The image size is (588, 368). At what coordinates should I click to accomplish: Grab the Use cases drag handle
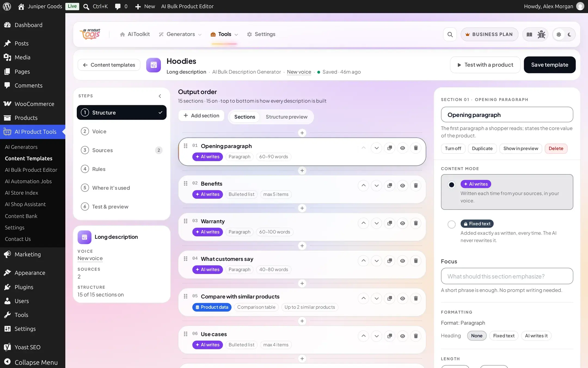(186, 334)
